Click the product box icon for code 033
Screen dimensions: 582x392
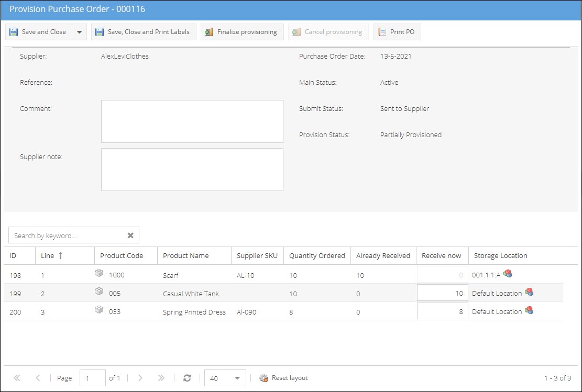click(99, 310)
